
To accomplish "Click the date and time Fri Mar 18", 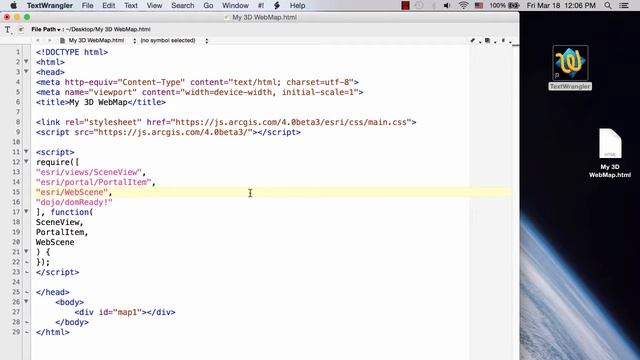I will [561, 5].
